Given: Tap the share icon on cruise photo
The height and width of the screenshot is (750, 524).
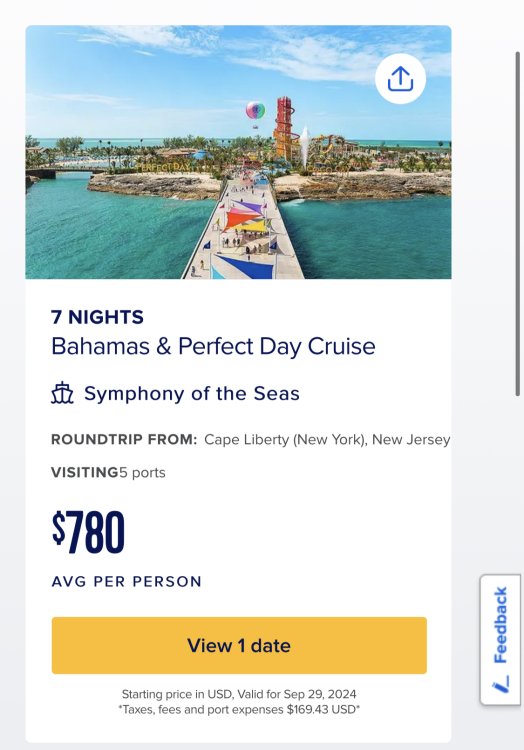Looking at the screenshot, I should (x=400, y=79).
